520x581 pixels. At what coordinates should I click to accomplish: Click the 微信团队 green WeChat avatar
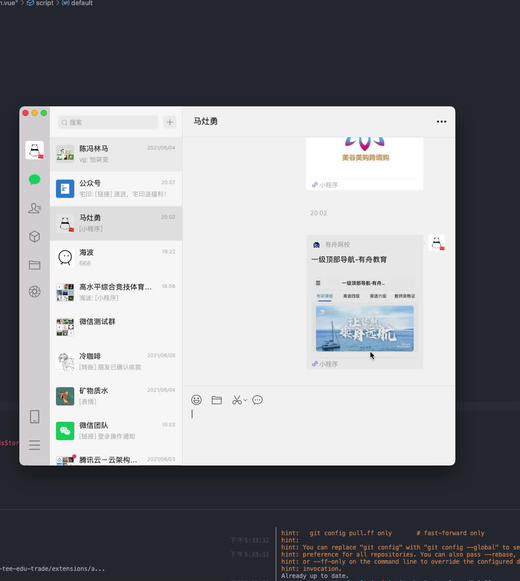click(x=65, y=431)
